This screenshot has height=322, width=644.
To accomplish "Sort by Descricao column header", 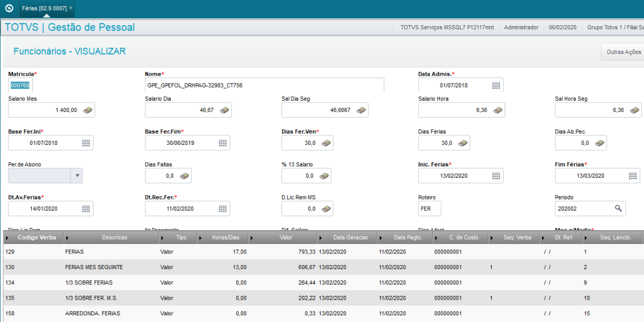I will [112, 237].
